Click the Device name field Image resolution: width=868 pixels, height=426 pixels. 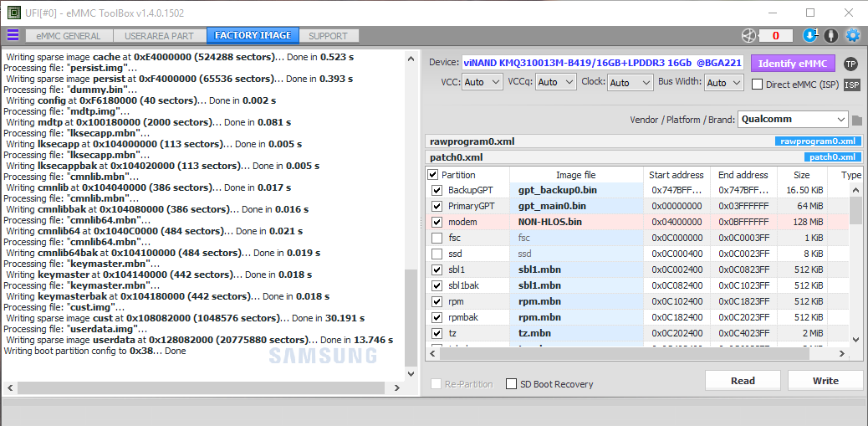pyautogui.click(x=604, y=63)
